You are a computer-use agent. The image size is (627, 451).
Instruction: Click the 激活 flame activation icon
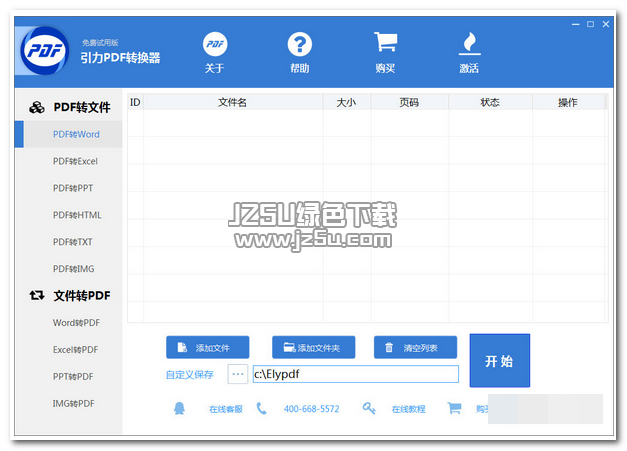point(469,43)
